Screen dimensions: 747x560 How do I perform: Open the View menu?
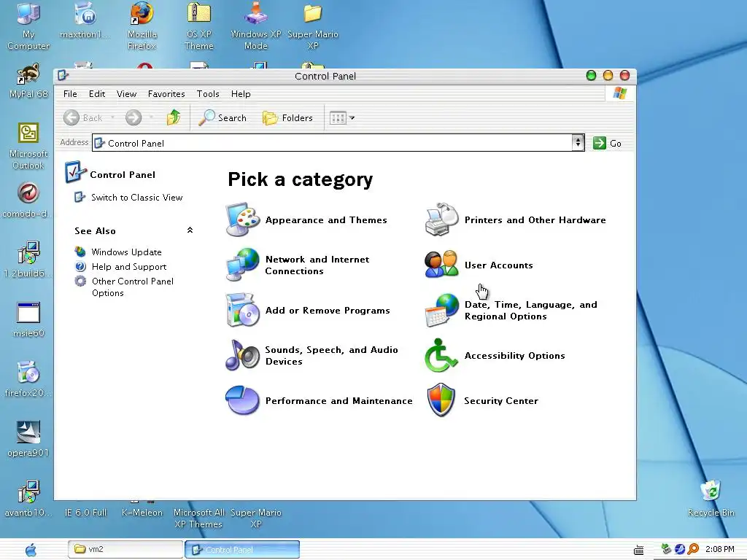[126, 94]
